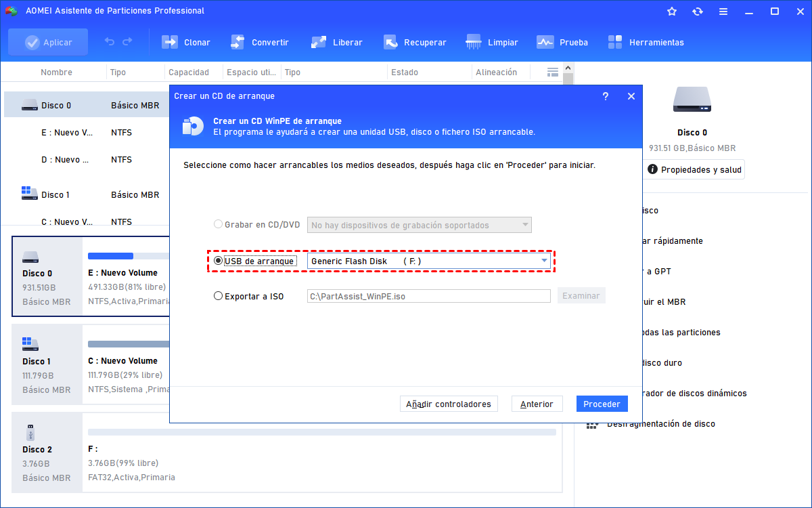Screen dimensions: 812x508
Task: Click the favorites star icon in title bar
Action: click(671, 11)
